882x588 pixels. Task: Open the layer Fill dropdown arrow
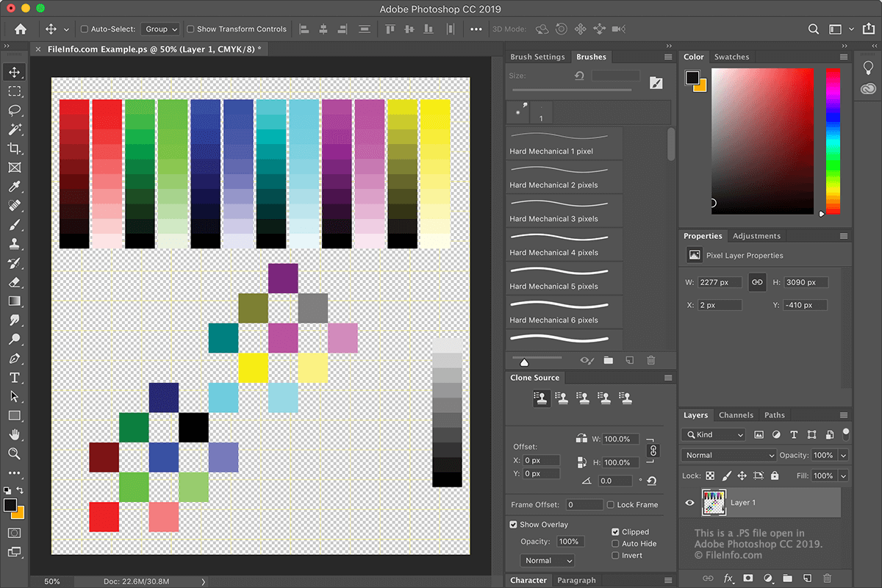843,476
